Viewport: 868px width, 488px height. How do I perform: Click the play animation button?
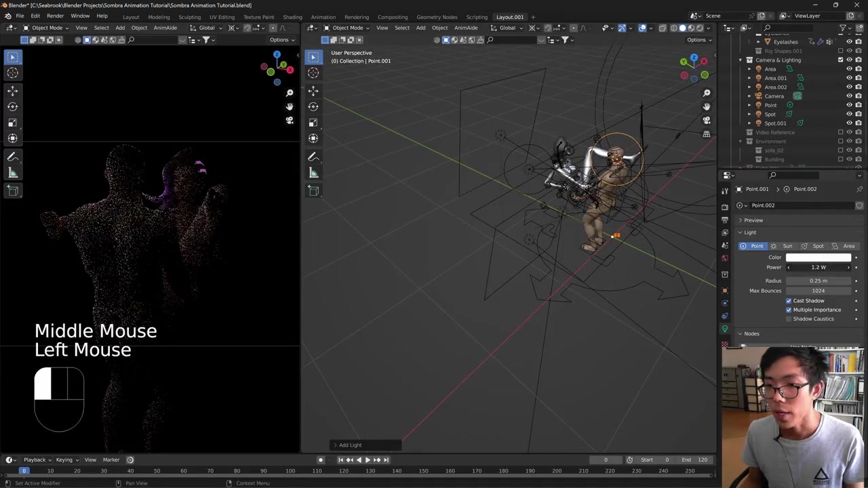(x=368, y=460)
